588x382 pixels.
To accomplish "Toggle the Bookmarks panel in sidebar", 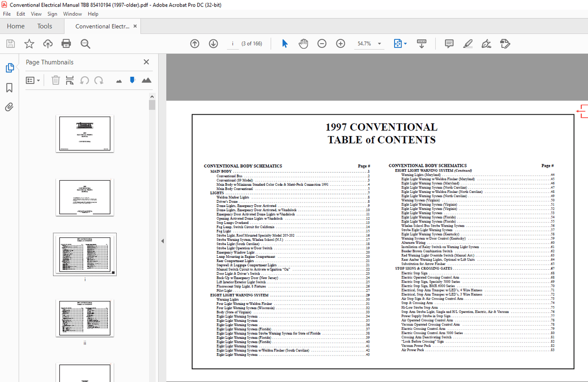I will (x=9, y=88).
